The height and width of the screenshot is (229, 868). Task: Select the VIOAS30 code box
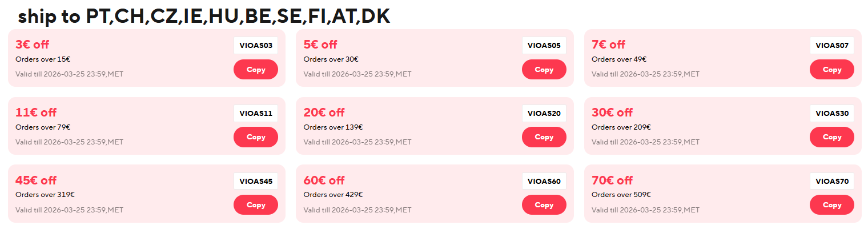[831, 113]
